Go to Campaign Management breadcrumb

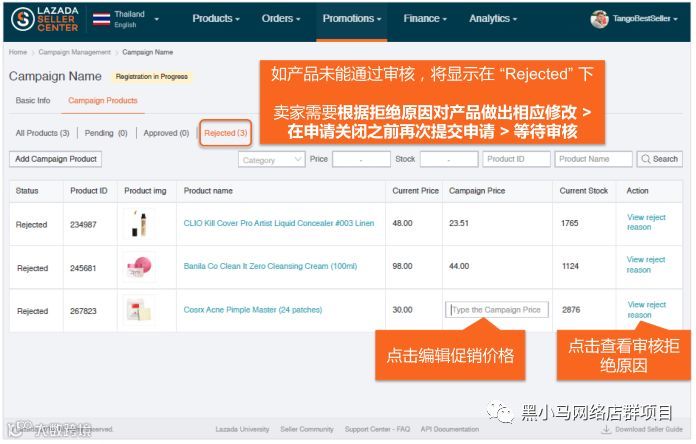[x=74, y=52]
